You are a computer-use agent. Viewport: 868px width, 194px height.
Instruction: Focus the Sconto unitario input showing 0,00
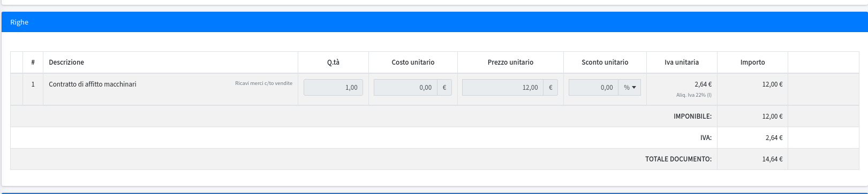click(593, 88)
